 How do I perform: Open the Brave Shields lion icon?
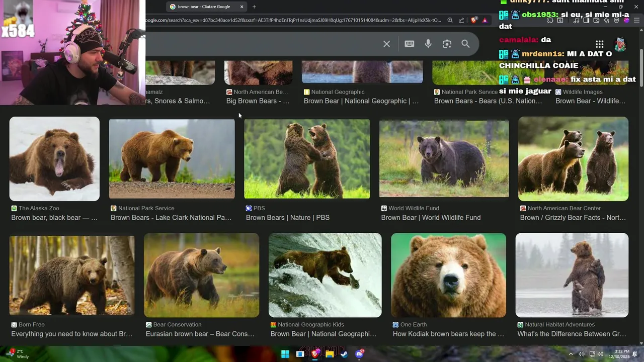click(x=474, y=20)
